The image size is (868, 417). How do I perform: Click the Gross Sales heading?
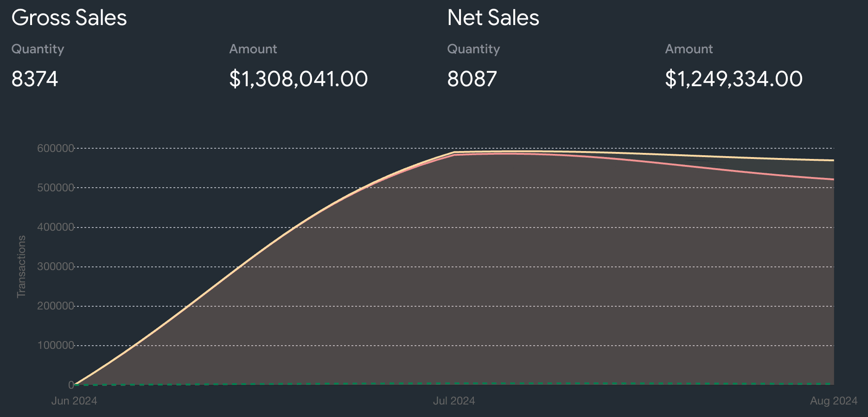[69, 18]
